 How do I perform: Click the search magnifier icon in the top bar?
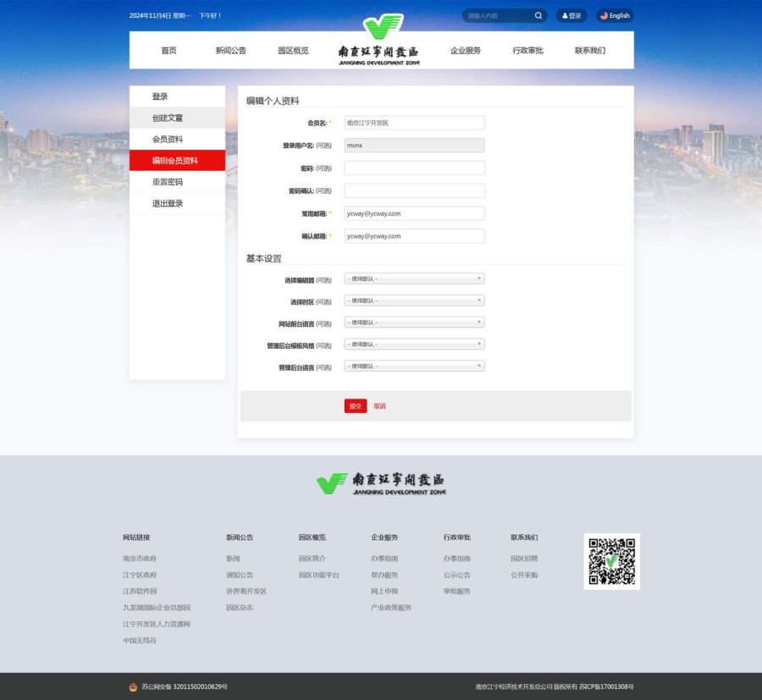click(x=537, y=15)
